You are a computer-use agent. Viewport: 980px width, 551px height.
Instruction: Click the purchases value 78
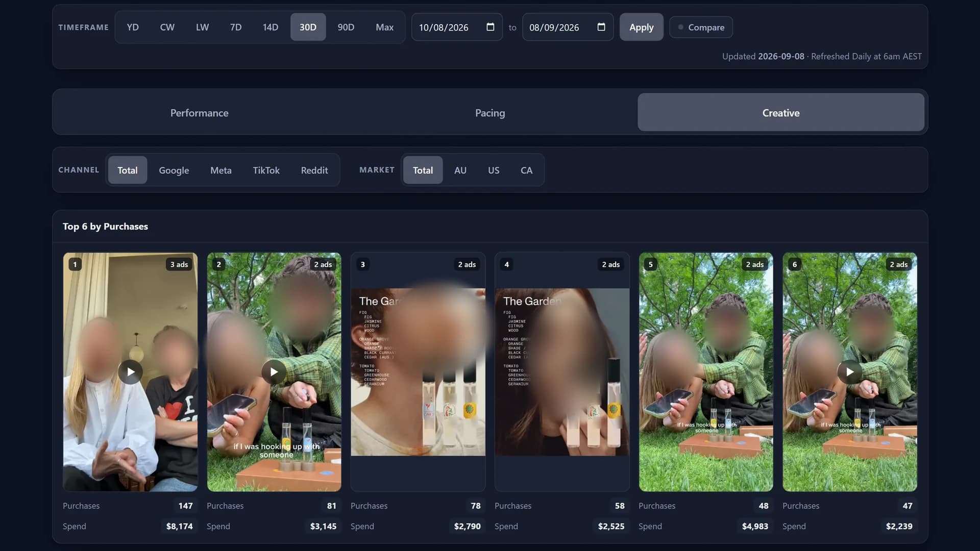click(x=476, y=506)
